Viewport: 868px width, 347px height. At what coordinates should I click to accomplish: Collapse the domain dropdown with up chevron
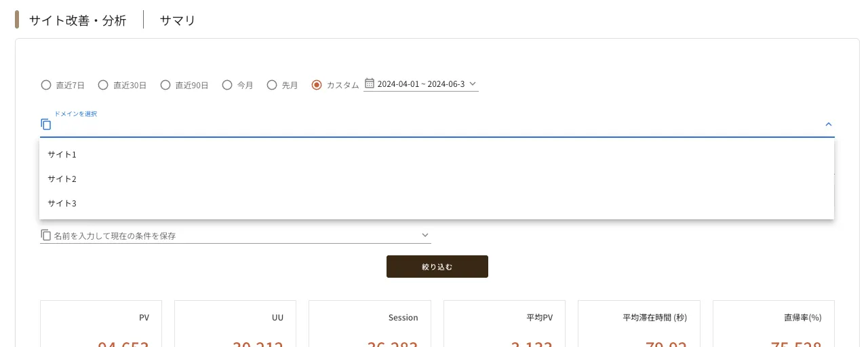point(829,124)
